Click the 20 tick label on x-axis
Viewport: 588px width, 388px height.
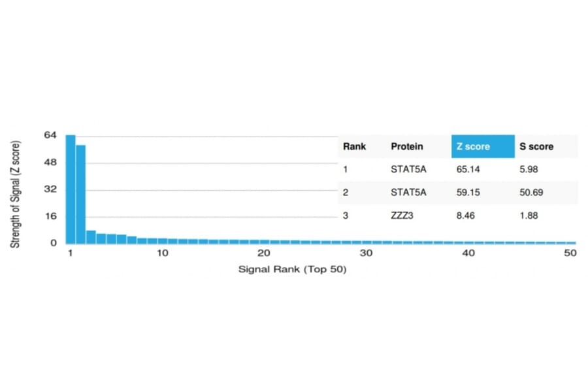264,253
